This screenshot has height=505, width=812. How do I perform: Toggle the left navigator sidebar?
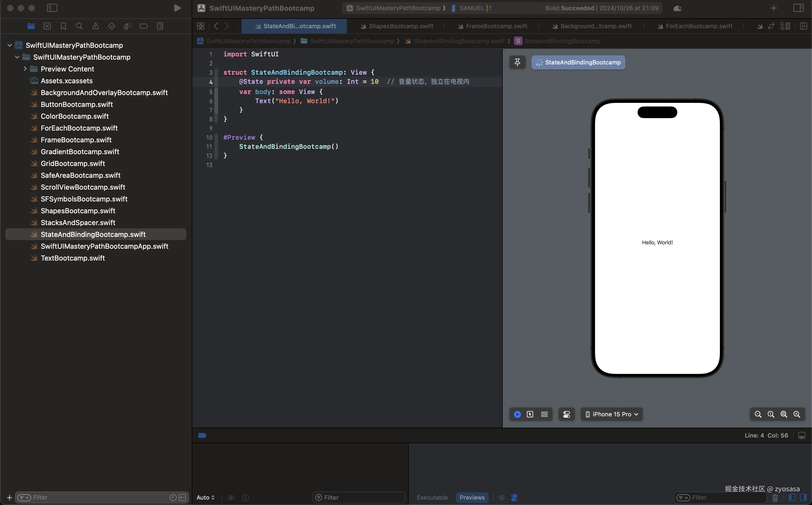(x=52, y=8)
